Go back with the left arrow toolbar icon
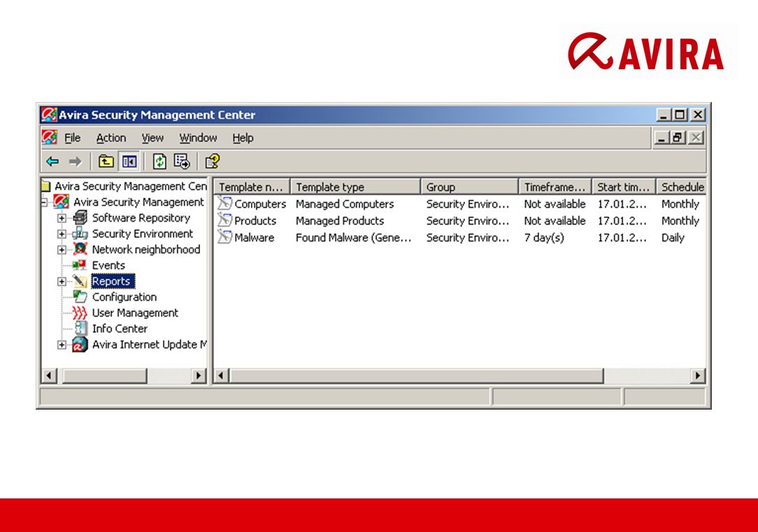Image resolution: width=758 pixels, height=532 pixels. [x=52, y=161]
